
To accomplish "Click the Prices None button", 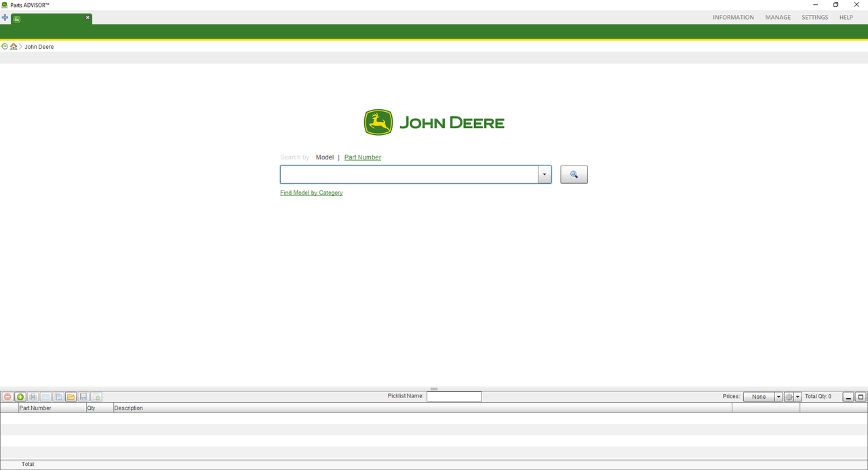I will click(759, 397).
